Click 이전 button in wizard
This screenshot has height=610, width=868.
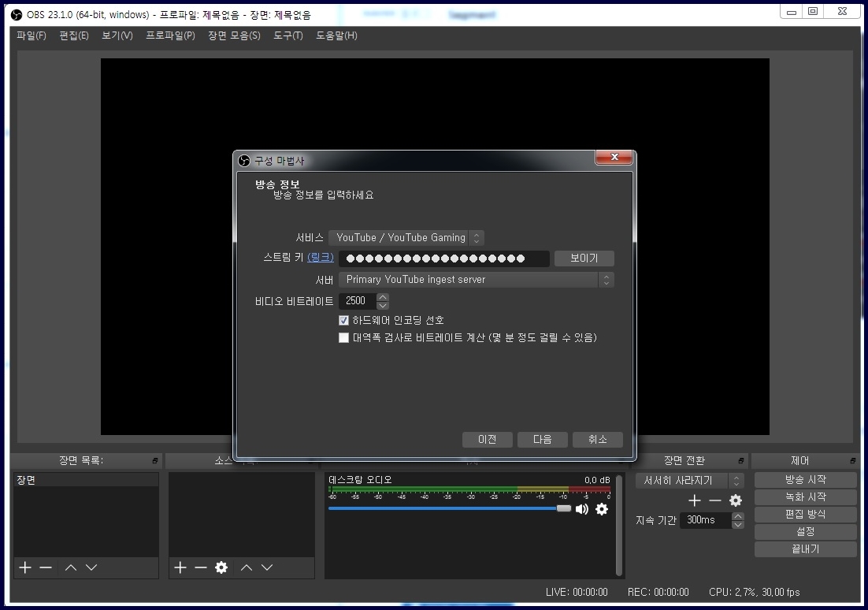pyautogui.click(x=487, y=439)
